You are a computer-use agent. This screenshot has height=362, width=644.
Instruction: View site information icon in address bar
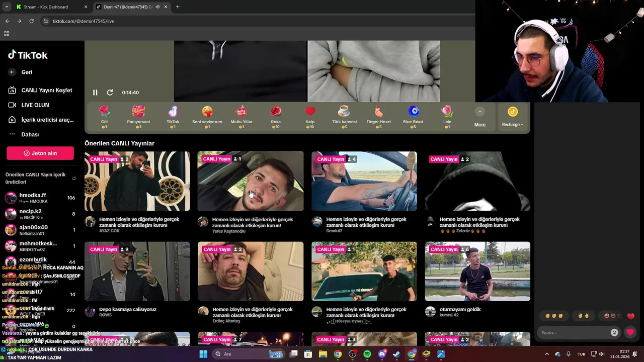[46, 21]
